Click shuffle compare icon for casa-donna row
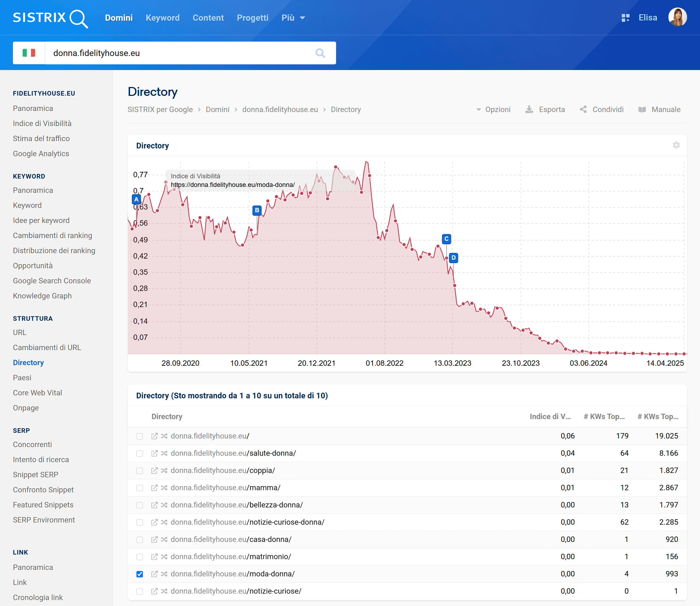 [x=164, y=539]
